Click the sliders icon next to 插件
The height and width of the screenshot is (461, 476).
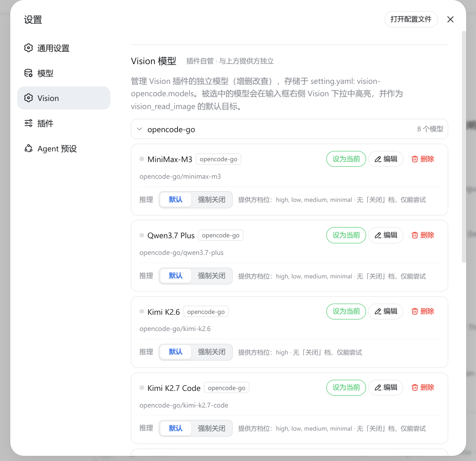click(29, 123)
